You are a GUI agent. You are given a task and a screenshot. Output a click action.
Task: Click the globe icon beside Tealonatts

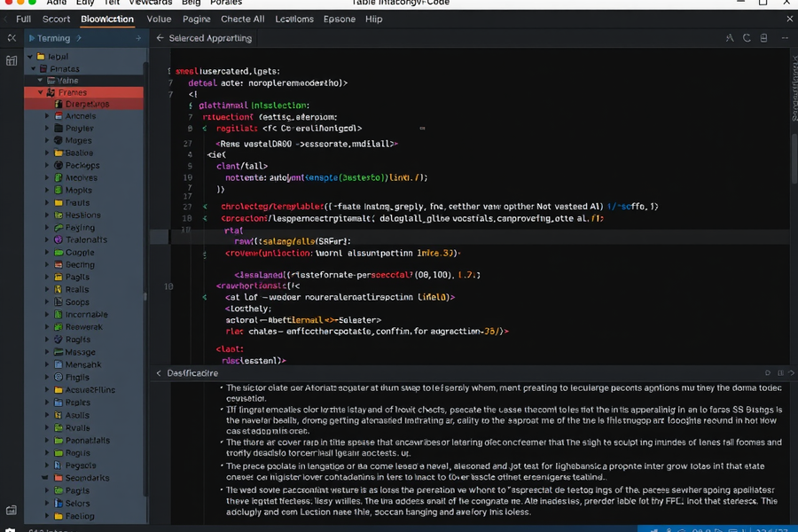(x=59, y=239)
